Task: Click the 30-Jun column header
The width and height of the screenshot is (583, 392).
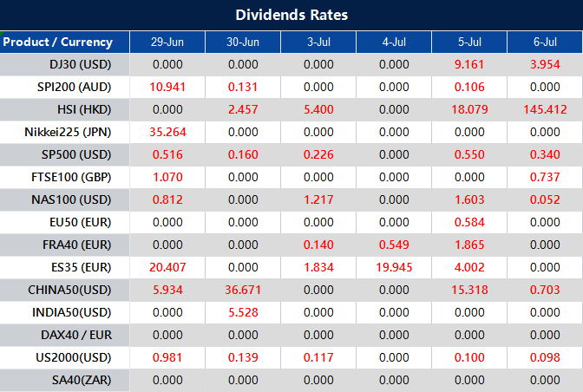Action: 243,42
